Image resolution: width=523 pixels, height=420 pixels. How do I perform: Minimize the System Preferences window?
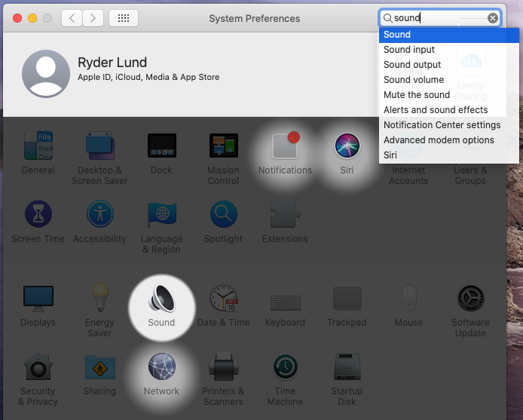tap(32, 18)
